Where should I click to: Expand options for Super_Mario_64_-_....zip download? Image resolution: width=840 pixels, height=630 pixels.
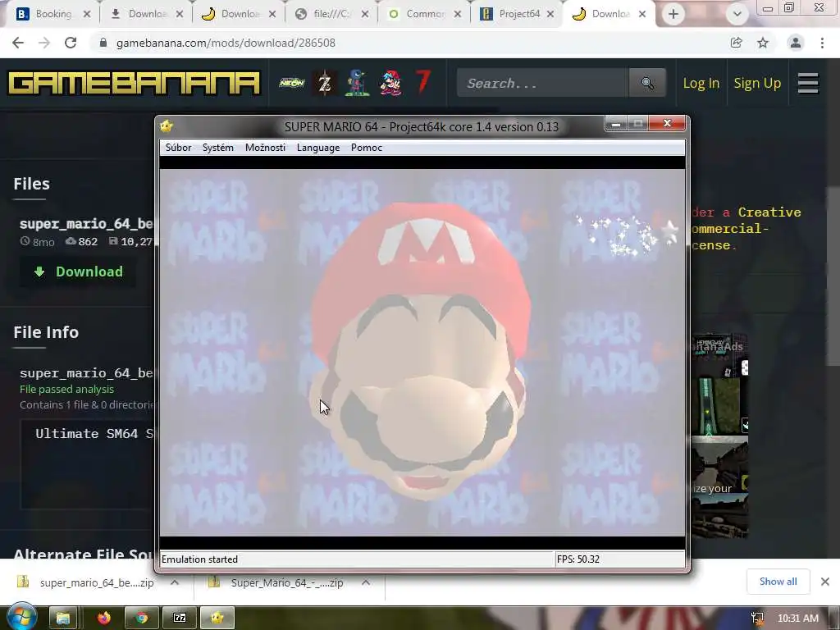[x=366, y=582]
